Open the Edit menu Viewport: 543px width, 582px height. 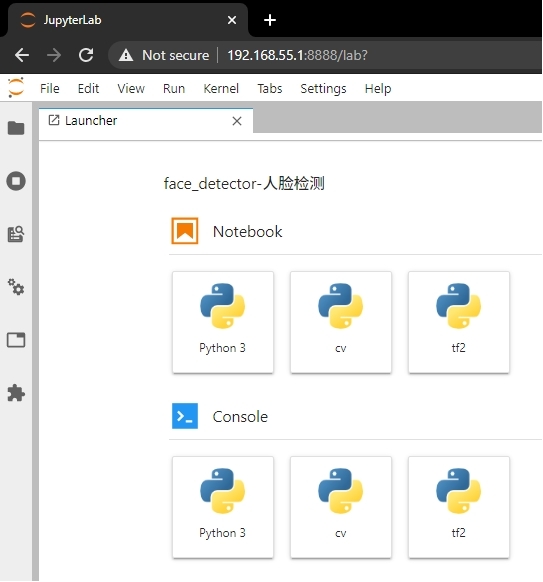pyautogui.click(x=88, y=89)
